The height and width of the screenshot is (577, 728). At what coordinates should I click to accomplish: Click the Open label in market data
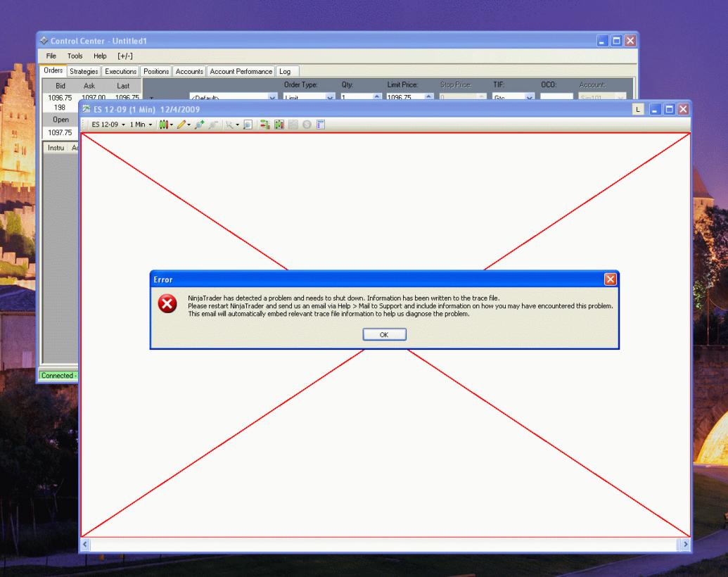[x=60, y=120]
